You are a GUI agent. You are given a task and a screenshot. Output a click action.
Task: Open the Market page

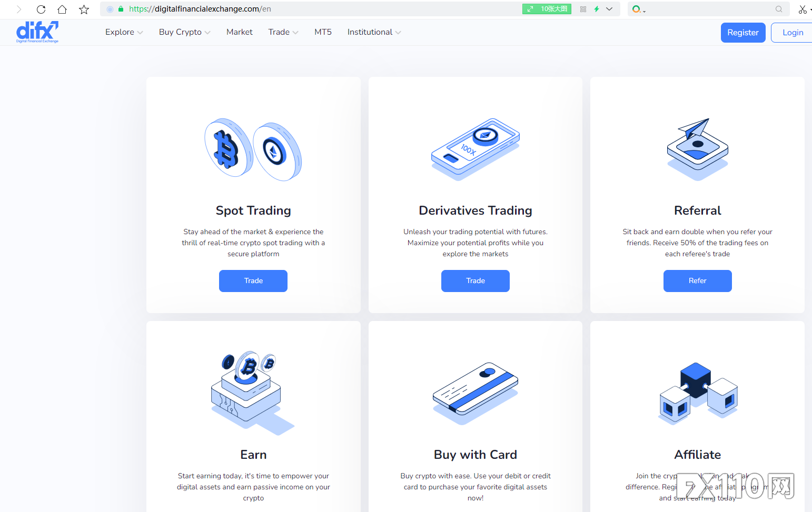pyautogui.click(x=240, y=32)
